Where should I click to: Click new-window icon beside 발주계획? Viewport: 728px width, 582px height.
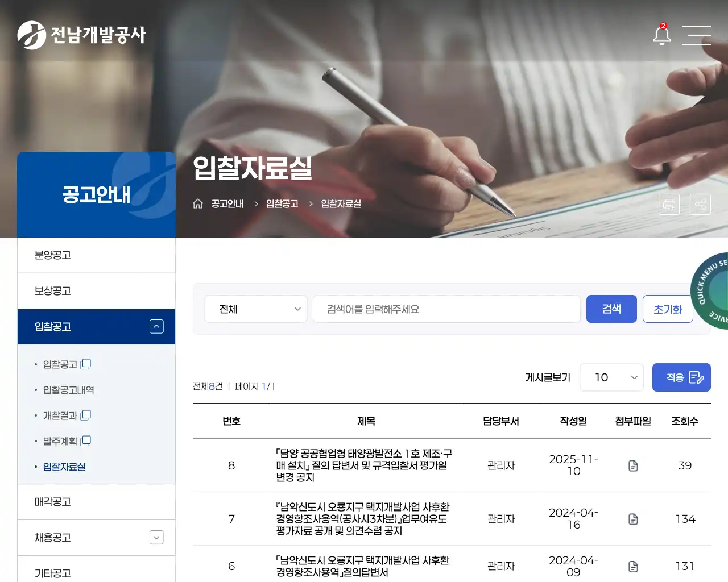[x=86, y=440]
